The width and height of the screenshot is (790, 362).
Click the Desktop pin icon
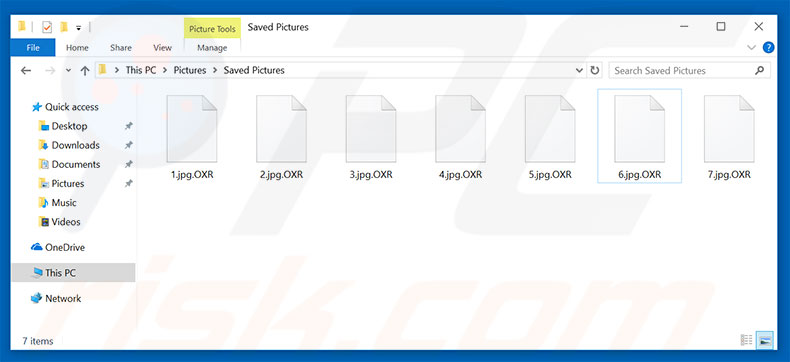[x=128, y=126]
